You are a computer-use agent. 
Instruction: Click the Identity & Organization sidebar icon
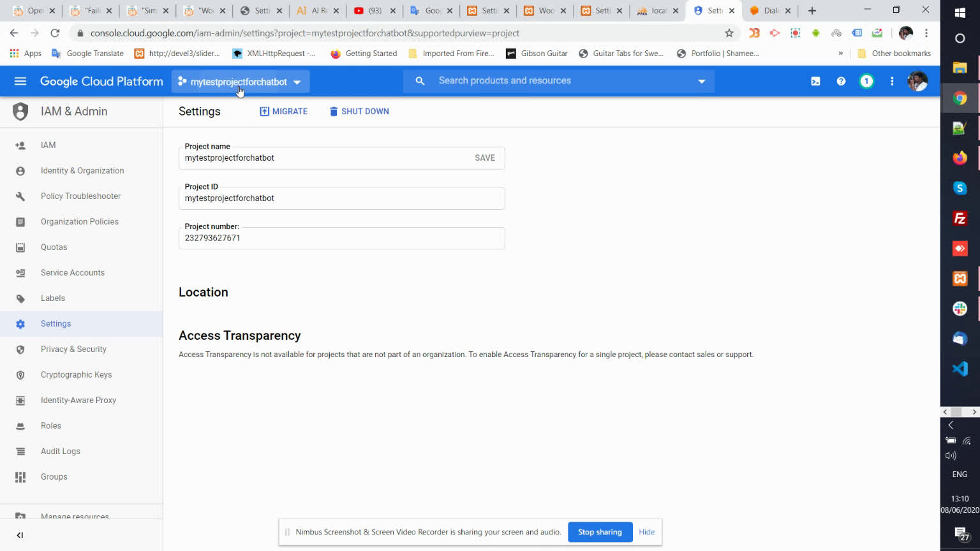[20, 171]
